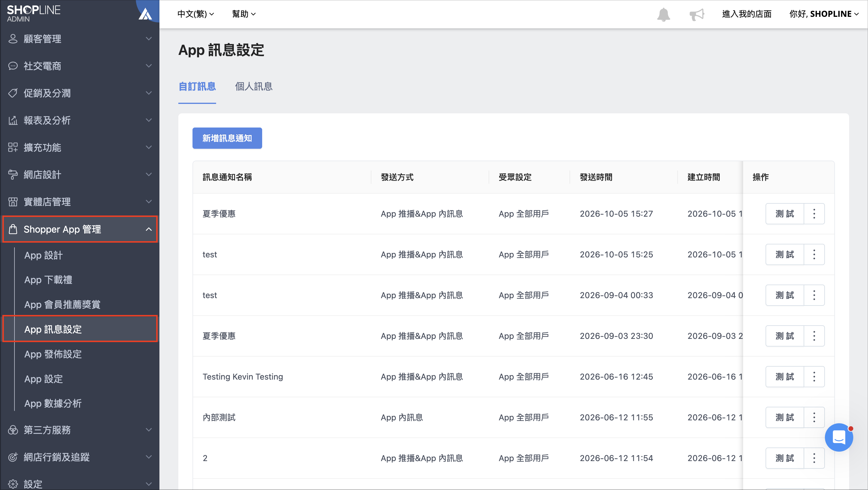Expand the 網店設計 menu chevron
The width and height of the screenshot is (868, 490).
click(149, 174)
